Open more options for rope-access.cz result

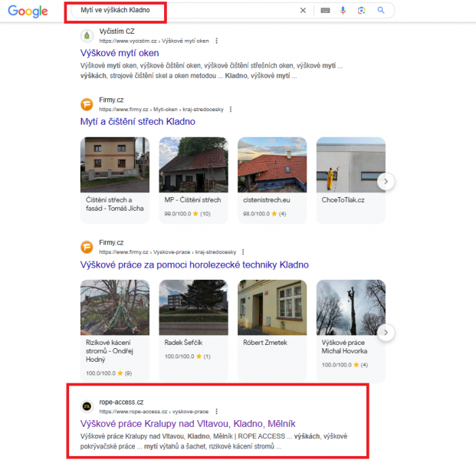(x=216, y=412)
